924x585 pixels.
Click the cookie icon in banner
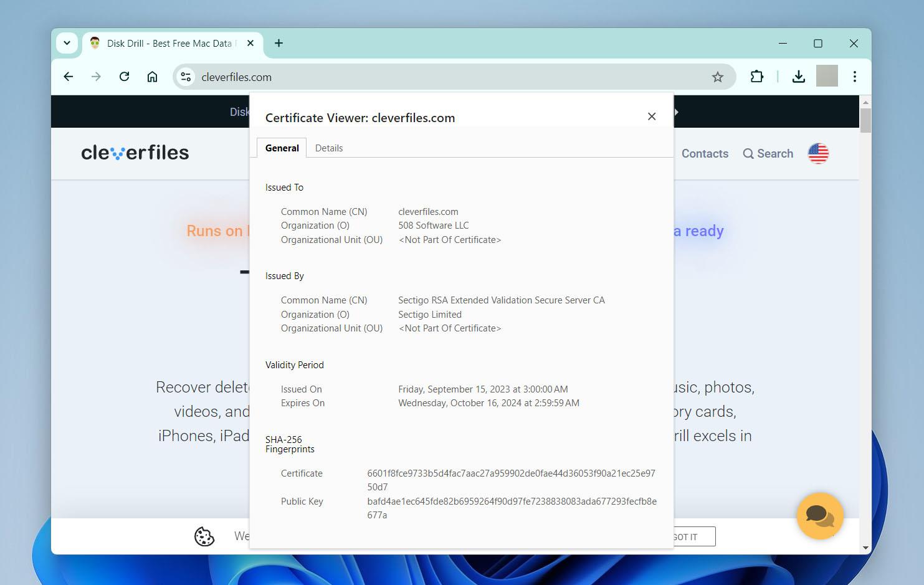(204, 536)
